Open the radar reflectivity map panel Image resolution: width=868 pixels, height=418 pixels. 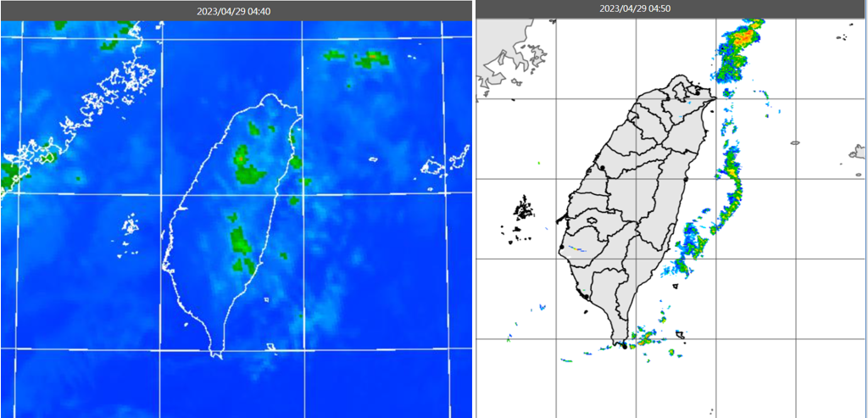[x=671, y=218]
